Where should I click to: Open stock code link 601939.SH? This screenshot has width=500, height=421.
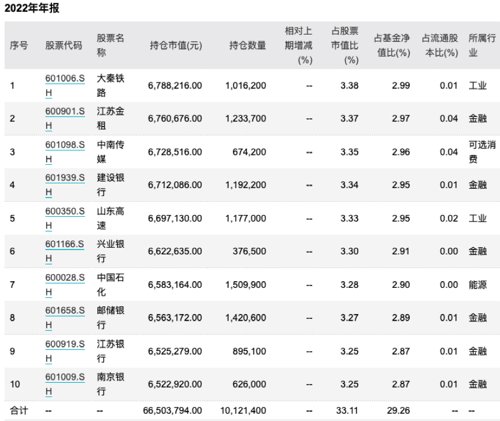pos(65,185)
